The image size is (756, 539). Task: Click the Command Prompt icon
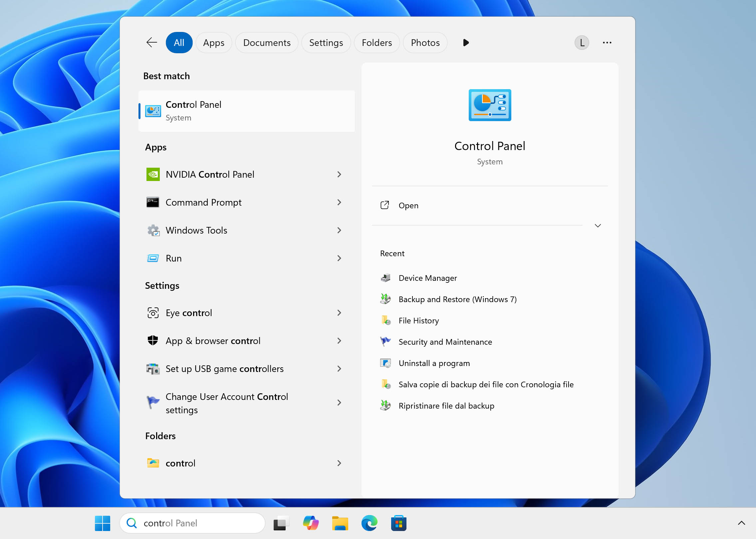pyautogui.click(x=153, y=202)
